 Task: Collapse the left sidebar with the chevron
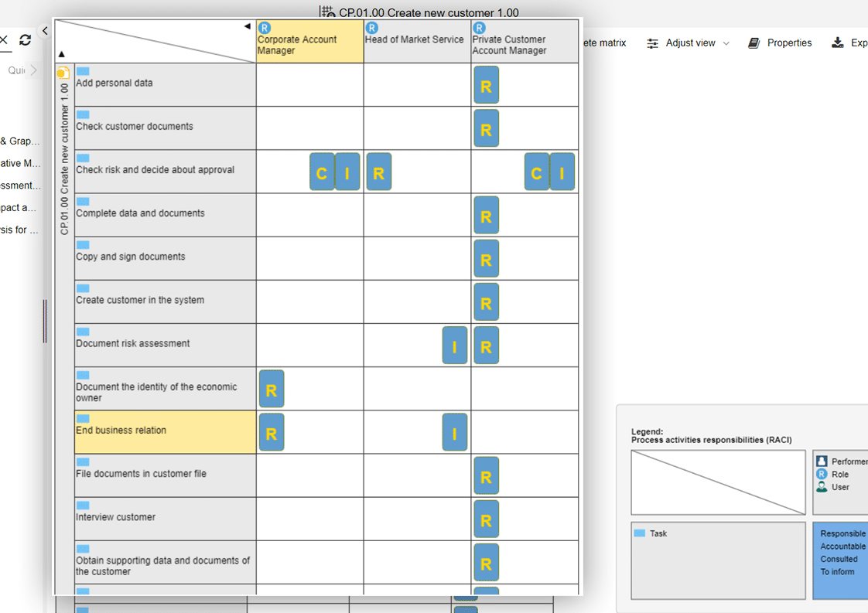pos(45,31)
